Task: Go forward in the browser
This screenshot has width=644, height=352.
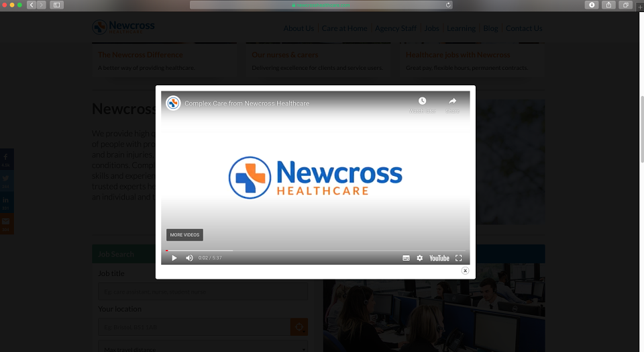Action: click(41, 5)
